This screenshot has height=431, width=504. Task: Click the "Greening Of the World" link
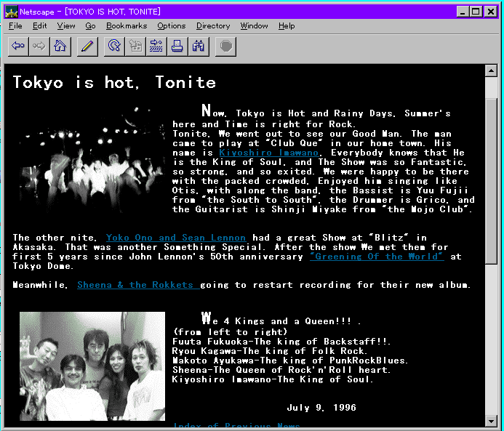[377, 257]
